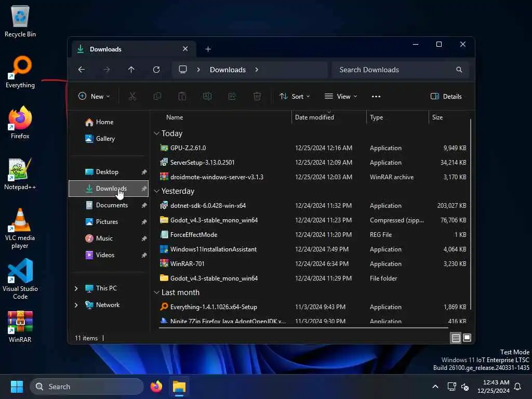Refresh the Downloads folder view

point(156,70)
